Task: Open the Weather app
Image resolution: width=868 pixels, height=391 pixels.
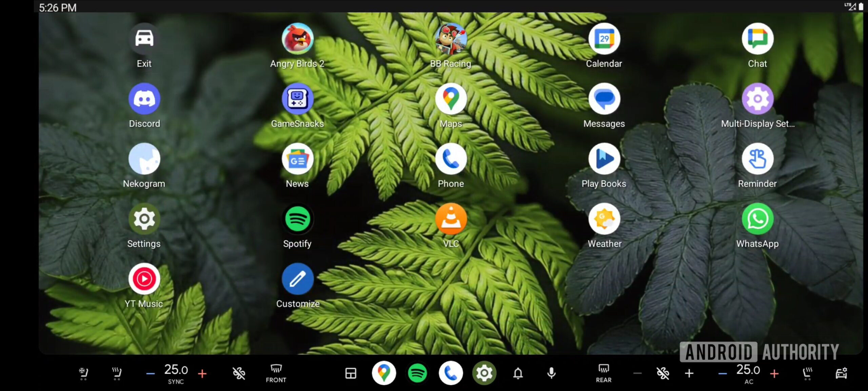Action: 604,219
